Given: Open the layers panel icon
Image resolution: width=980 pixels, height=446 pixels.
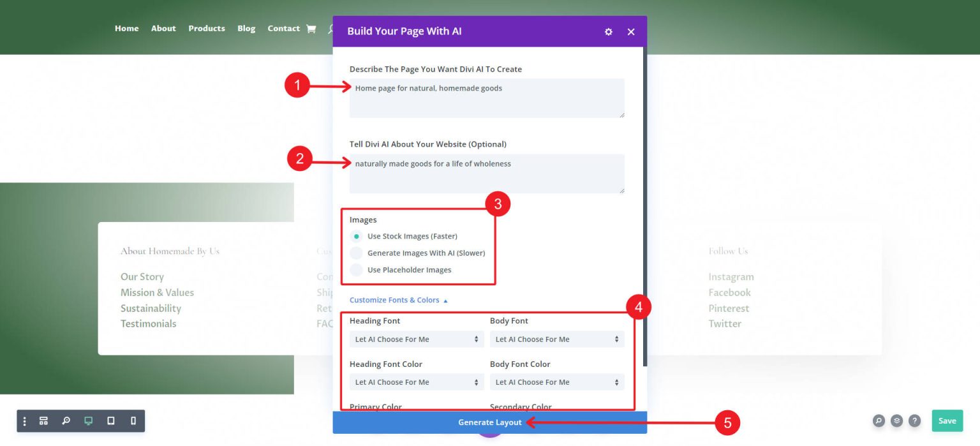Looking at the screenshot, I should [896, 420].
